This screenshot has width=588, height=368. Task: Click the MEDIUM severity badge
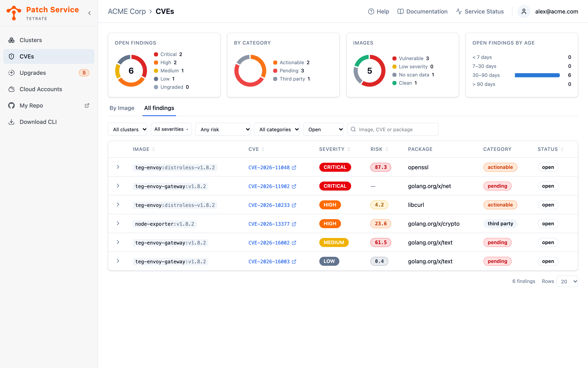[x=334, y=242]
